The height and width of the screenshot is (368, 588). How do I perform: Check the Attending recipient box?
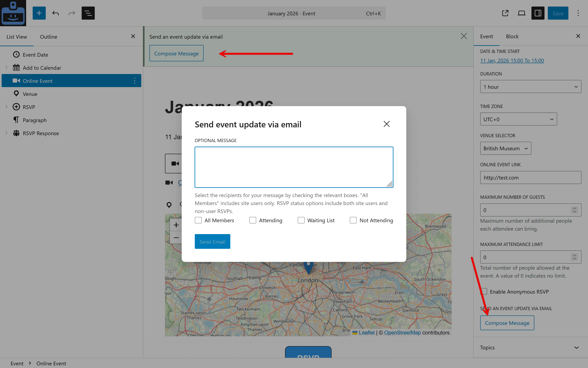[253, 220]
